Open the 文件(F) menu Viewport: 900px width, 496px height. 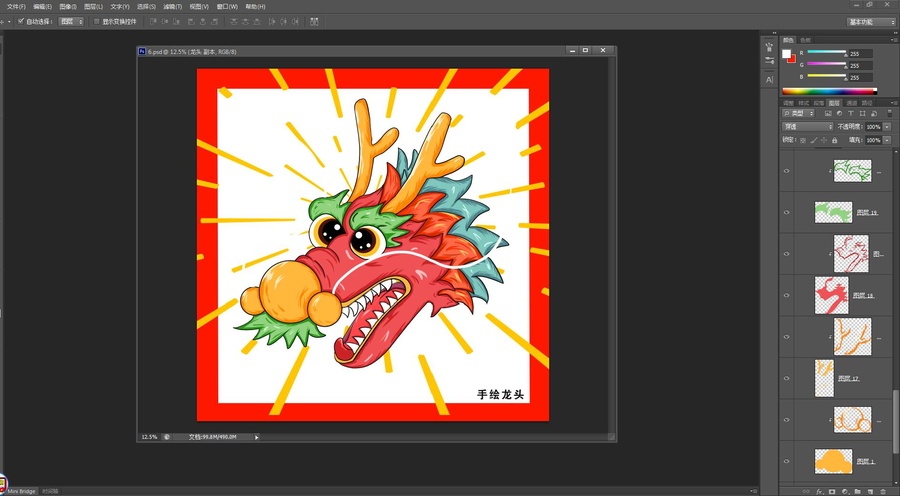pos(16,7)
